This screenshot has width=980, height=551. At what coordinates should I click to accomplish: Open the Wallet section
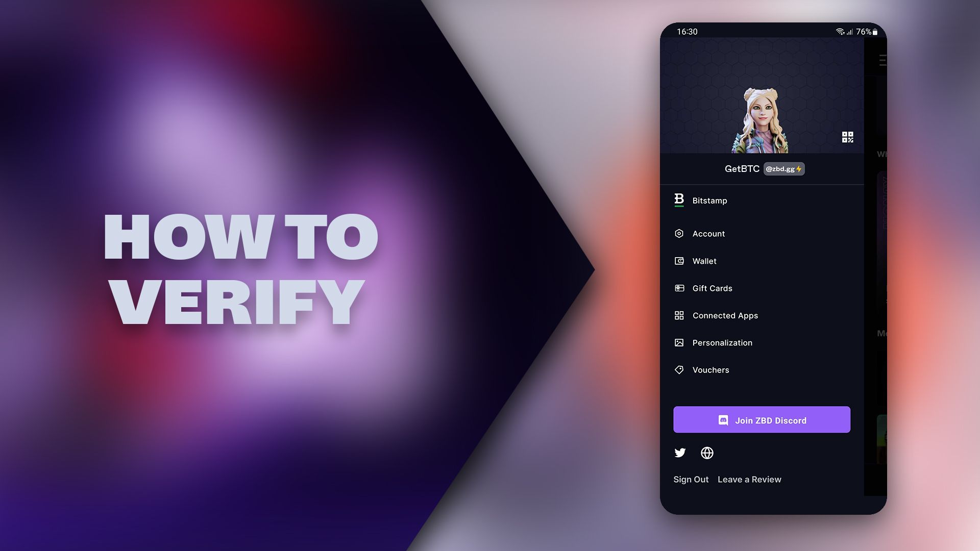click(704, 260)
